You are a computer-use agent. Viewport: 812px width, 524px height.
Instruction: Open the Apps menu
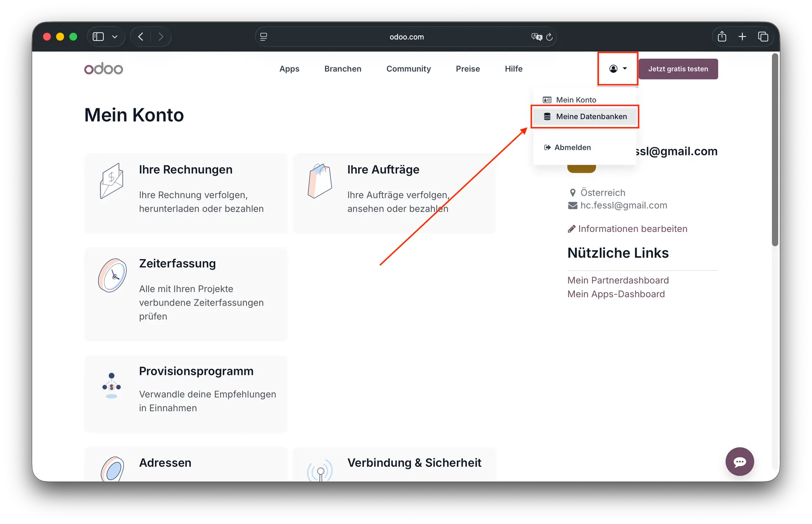click(289, 69)
